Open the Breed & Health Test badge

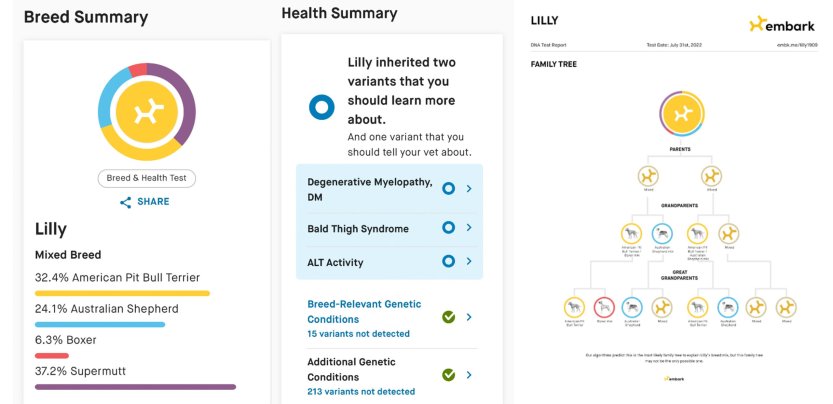(x=146, y=178)
